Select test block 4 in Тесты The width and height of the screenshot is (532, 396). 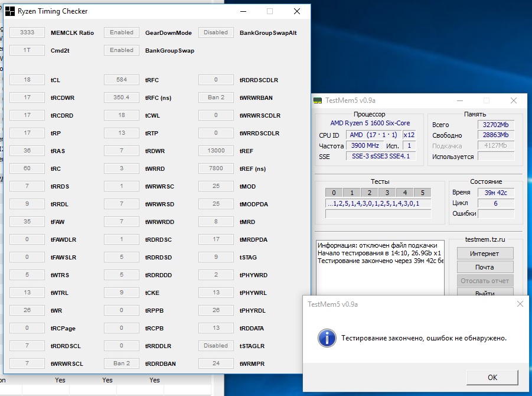pyautogui.click(x=405, y=193)
